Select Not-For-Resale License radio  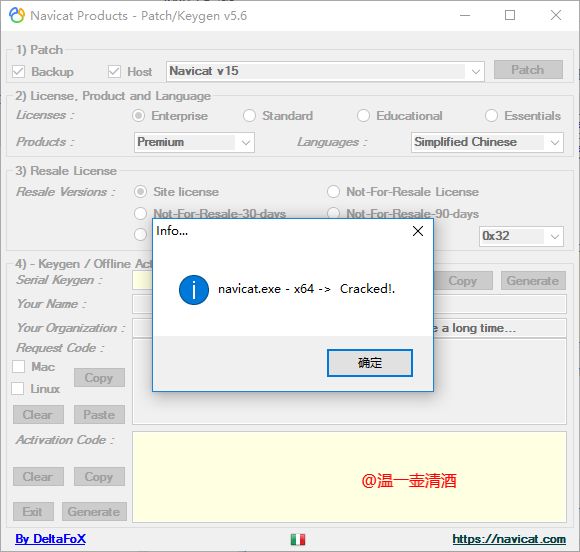click(x=333, y=192)
